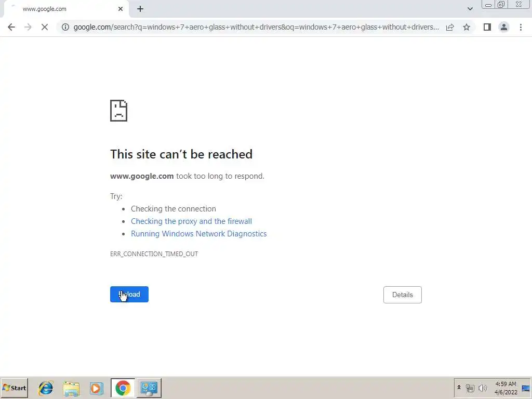532x399 pixels.
Task: Click the "Checking the connection" text
Action: pos(174,209)
